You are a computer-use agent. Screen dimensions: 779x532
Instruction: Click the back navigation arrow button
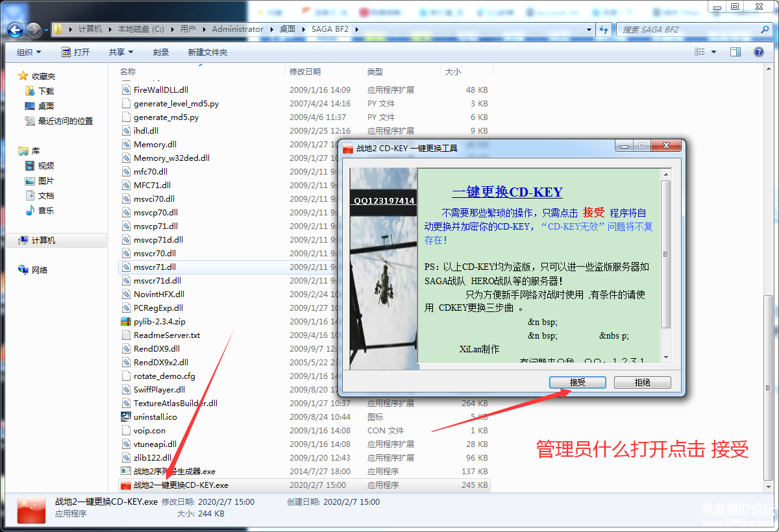16,29
